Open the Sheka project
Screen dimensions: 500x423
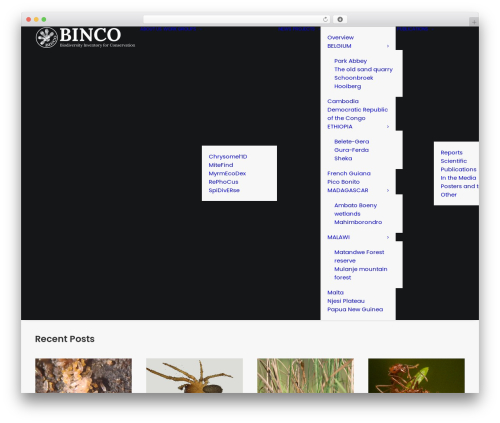[343, 159]
